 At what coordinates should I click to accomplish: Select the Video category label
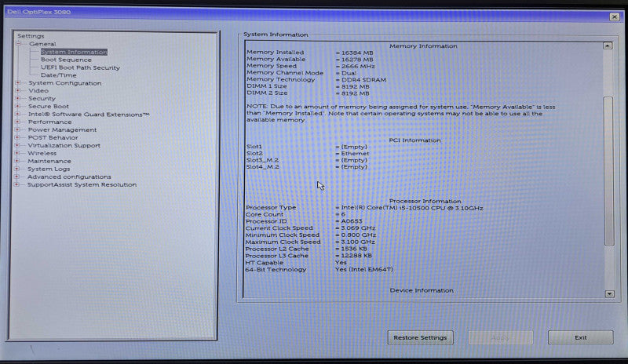[38, 90]
